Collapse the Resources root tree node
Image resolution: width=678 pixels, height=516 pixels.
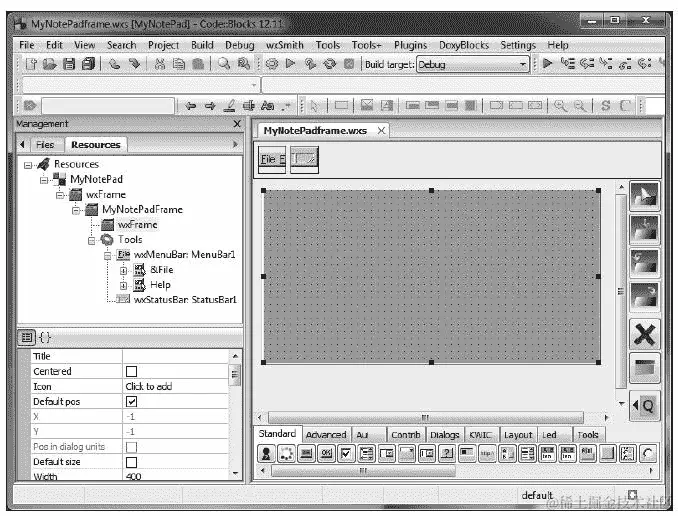point(28,165)
